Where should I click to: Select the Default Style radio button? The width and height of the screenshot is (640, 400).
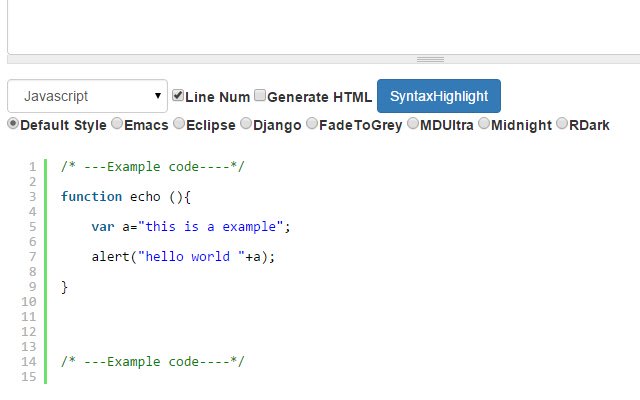[13, 123]
